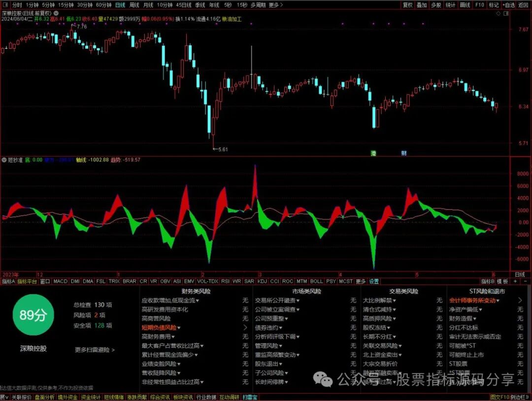Viewport: 532px width, 401px height.
Task: Click 模板 template tab
Action: [502, 281]
